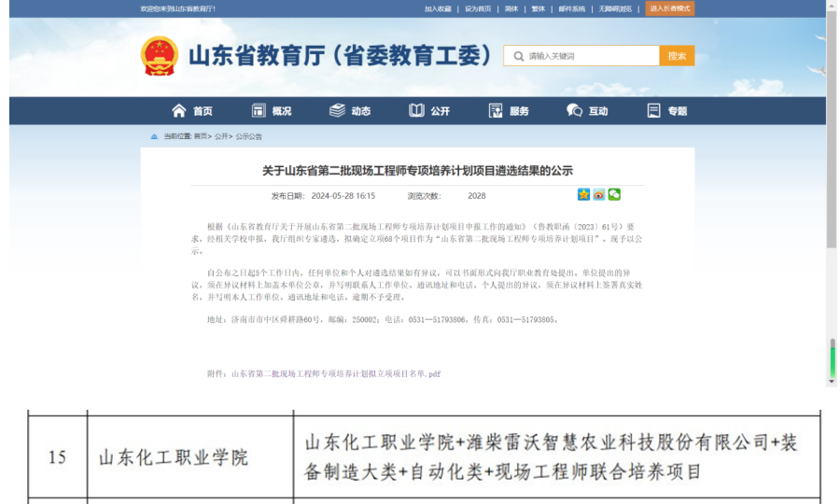Click the national emblem logo
Viewport: 840px width, 504px height.
[160, 56]
